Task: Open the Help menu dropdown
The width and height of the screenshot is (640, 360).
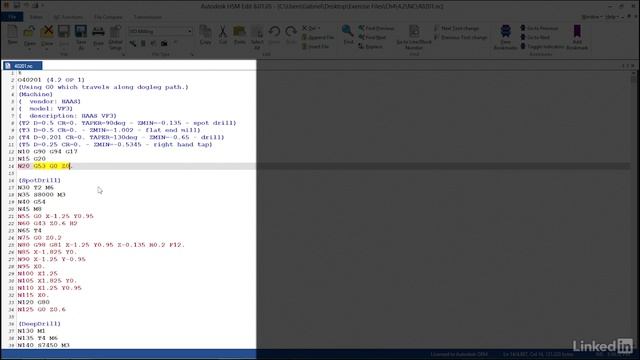Action: tap(612, 17)
